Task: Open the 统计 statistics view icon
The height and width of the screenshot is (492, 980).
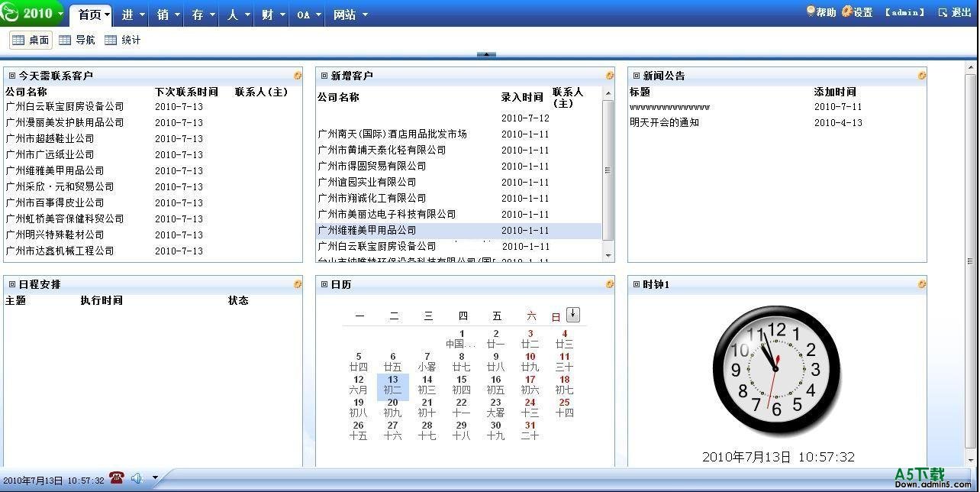Action: point(123,40)
